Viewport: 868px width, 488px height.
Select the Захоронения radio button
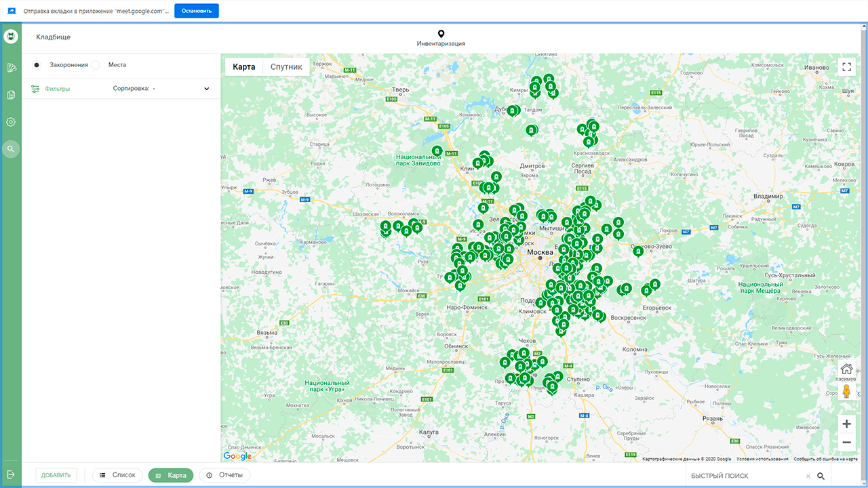coord(37,65)
